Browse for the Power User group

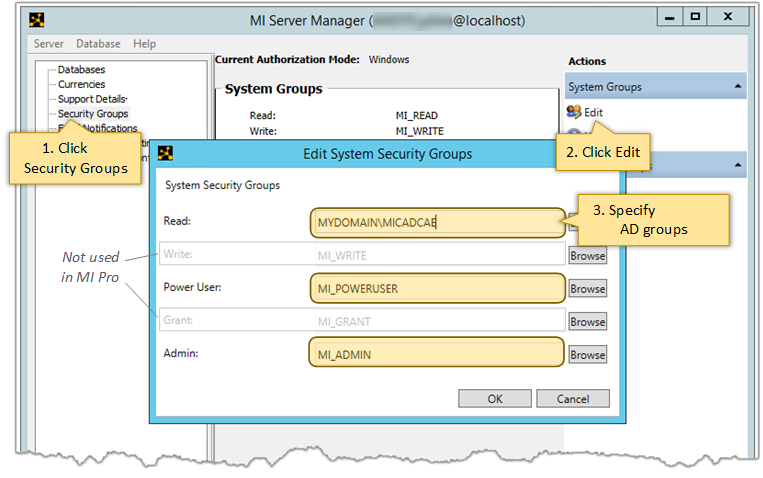click(x=588, y=289)
